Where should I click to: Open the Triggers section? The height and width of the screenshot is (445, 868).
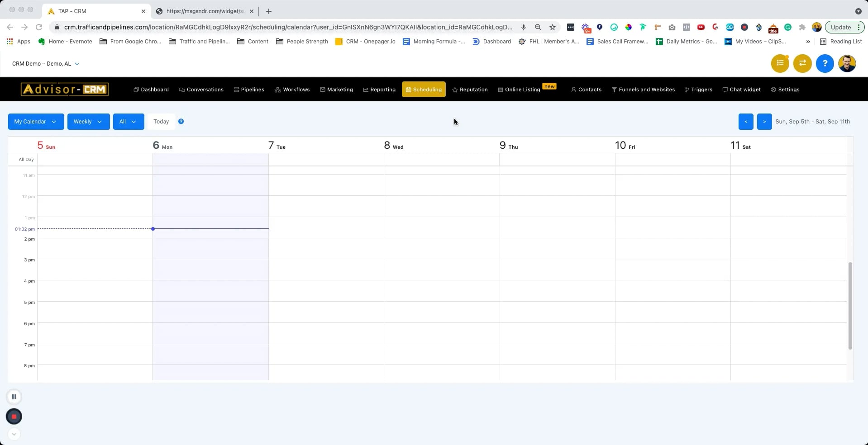tap(698, 90)
